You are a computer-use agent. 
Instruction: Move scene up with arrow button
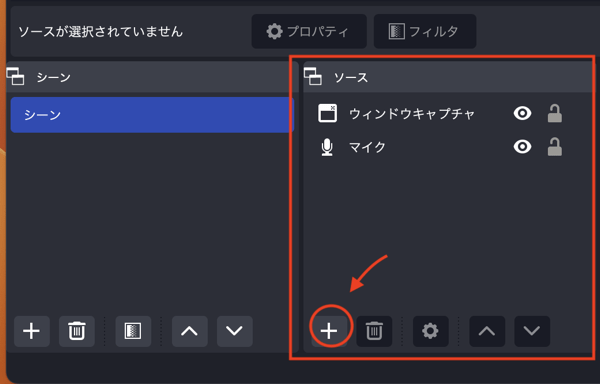coord(189,331)
